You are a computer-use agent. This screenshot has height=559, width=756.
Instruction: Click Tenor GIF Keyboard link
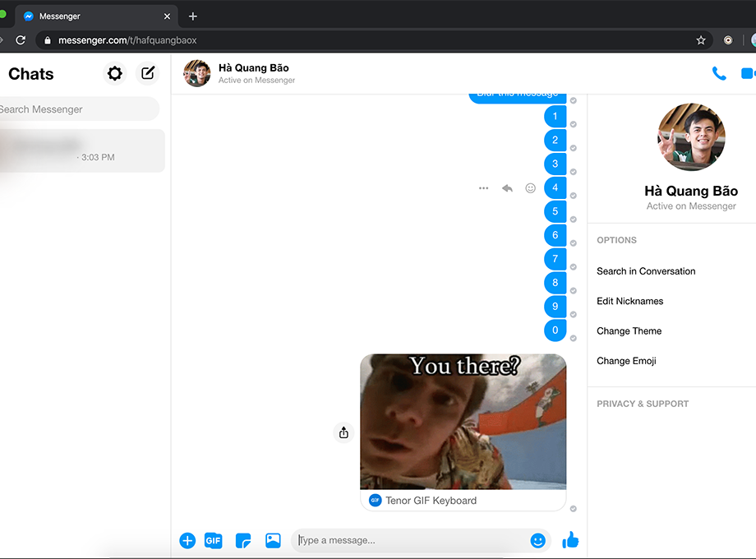click(x=431, y=501)
